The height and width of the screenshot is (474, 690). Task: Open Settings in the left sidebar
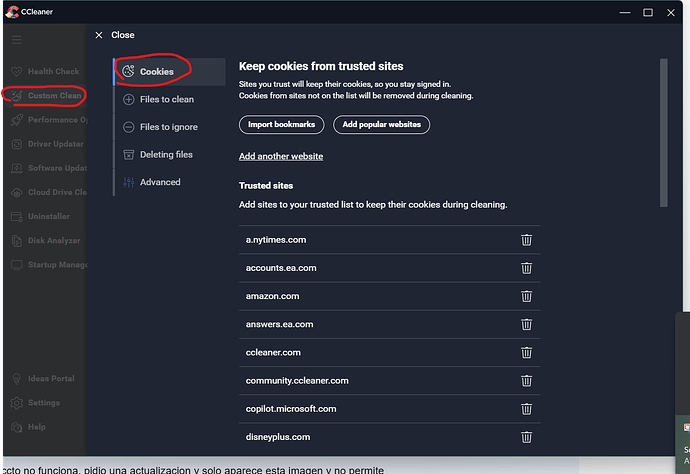coord(43,403)
